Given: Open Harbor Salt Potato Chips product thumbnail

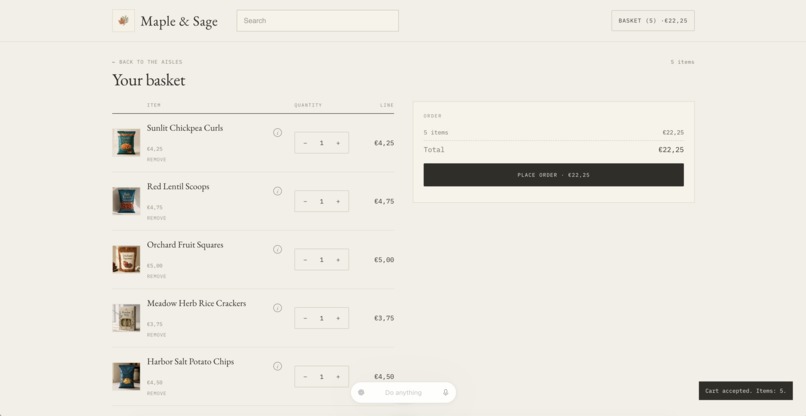Looking at the screenshot, I should tap(126, 376).
